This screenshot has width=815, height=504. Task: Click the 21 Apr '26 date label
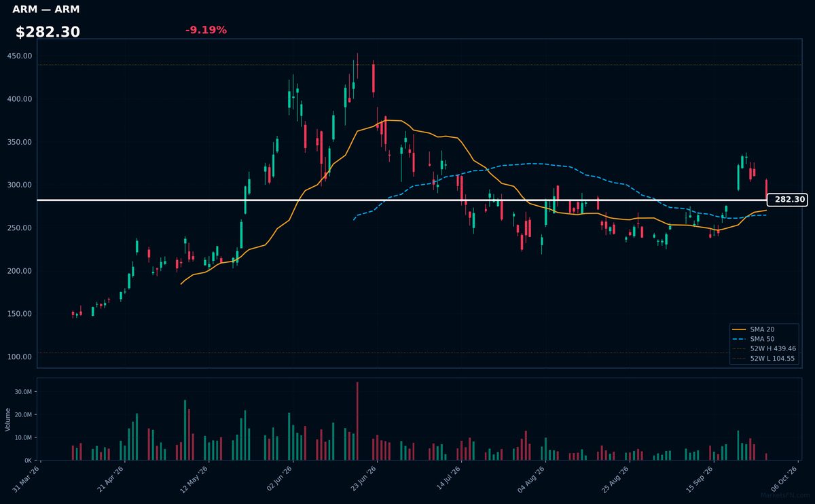coord(111,479)
